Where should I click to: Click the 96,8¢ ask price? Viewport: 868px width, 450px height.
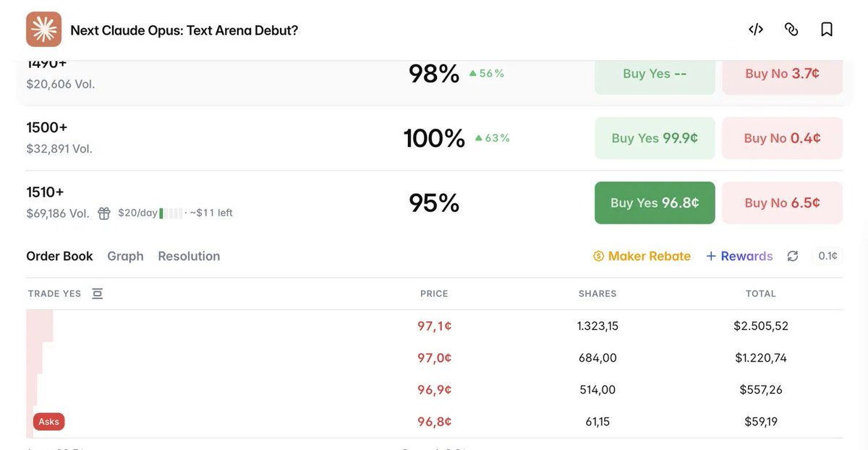pos(435,422)
